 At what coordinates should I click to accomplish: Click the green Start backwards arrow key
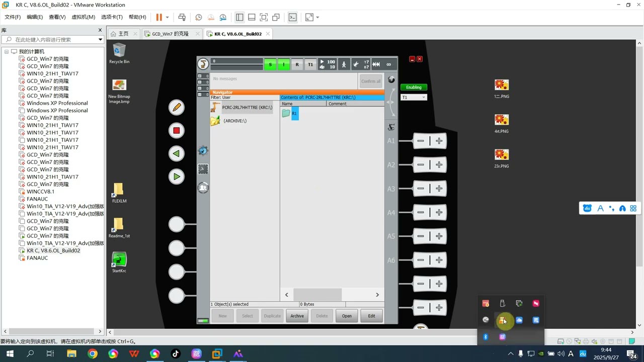click(177, 154)
